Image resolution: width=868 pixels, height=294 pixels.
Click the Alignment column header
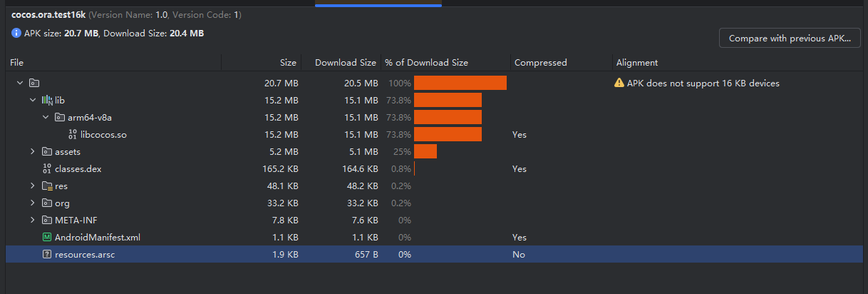636,63
